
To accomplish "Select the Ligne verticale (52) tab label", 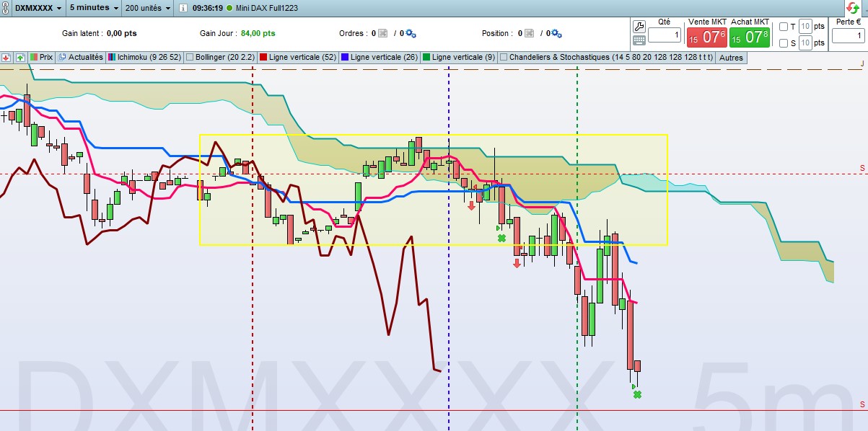I will 303,57.
